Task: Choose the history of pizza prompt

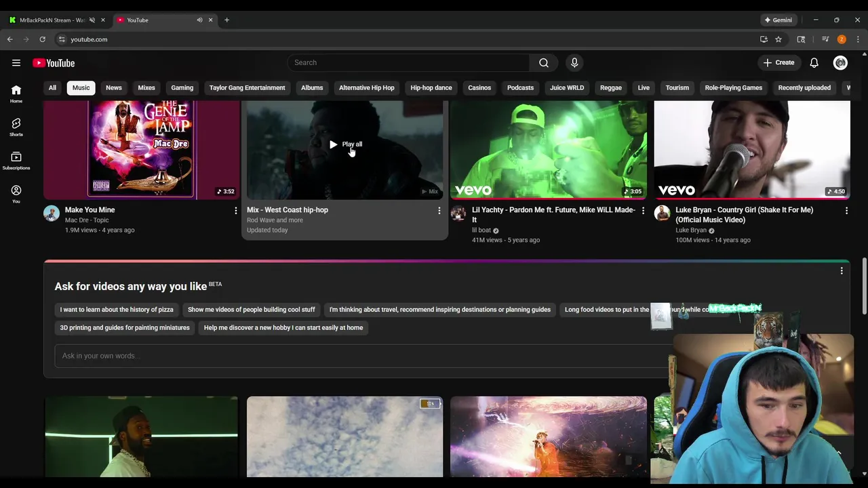Action: point(117,310)
